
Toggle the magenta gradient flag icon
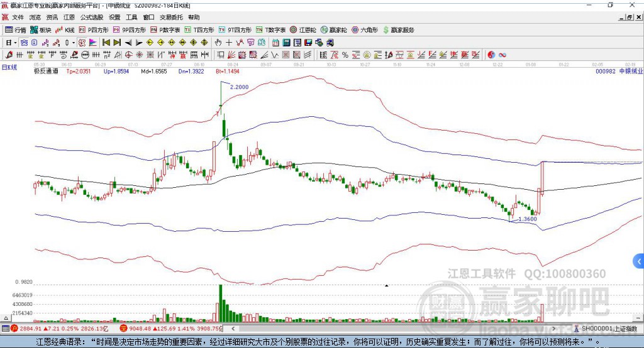[x=93, y=43]
